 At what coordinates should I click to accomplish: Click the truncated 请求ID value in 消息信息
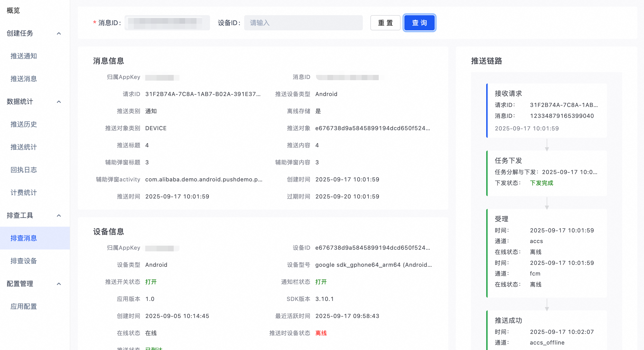click(x=203, y=94)
